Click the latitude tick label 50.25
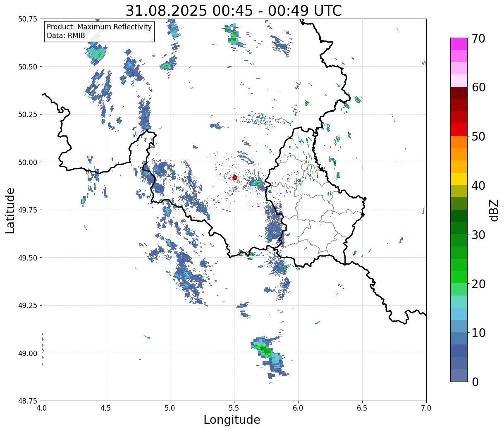The height and width of the screenshot is (430, 504). [28, 115]
